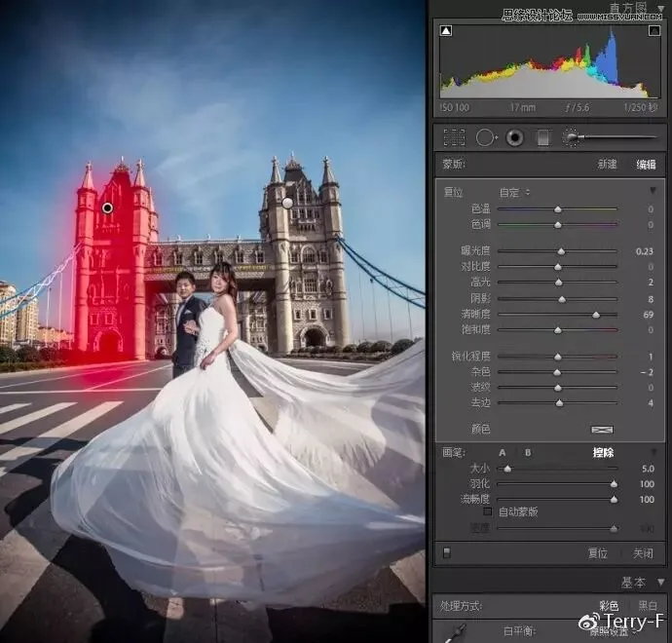Select the gray brush pin on right tower
This screenshot has width=672, height=643.
[287, 204]
